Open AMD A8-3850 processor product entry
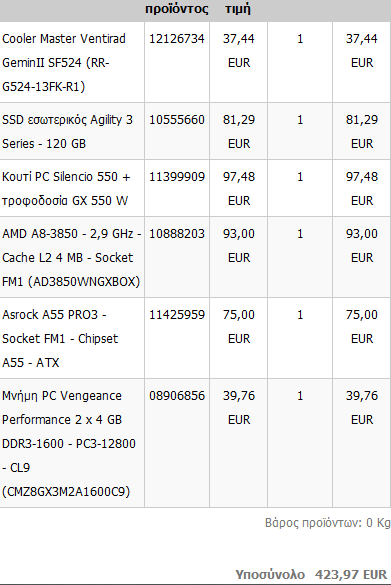The image size is (391, 585). [x=72, y=257]
